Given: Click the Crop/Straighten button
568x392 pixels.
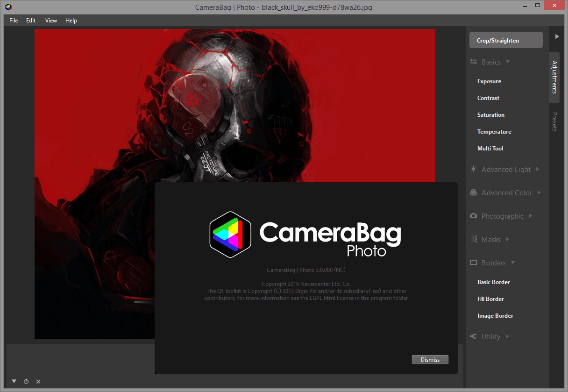Looking at the screenshot, I should click(506, 40).
